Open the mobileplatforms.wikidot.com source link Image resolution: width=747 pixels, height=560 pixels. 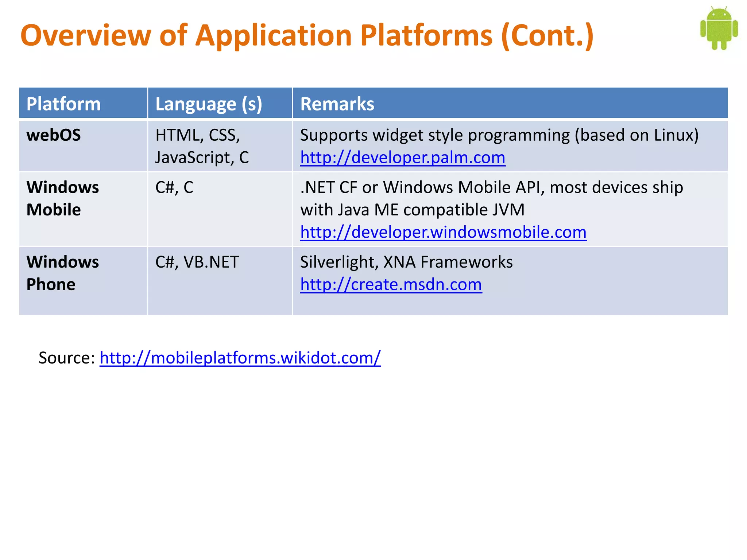click(240, 358)
